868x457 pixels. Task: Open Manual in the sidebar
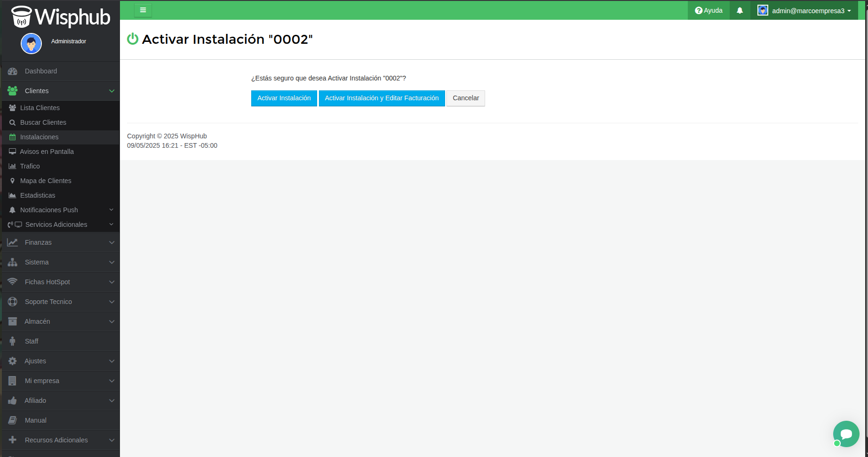61,420
